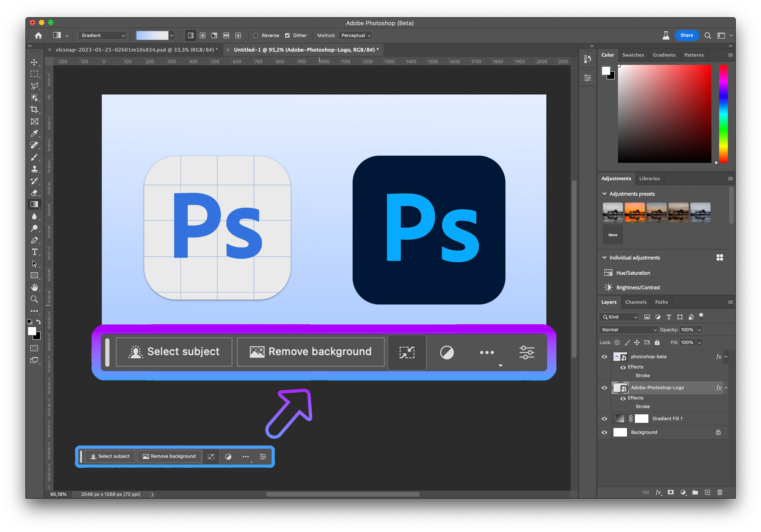The image size is (761, 532).
Task: Switch to the Patterns tab
Action: [694, 55]
